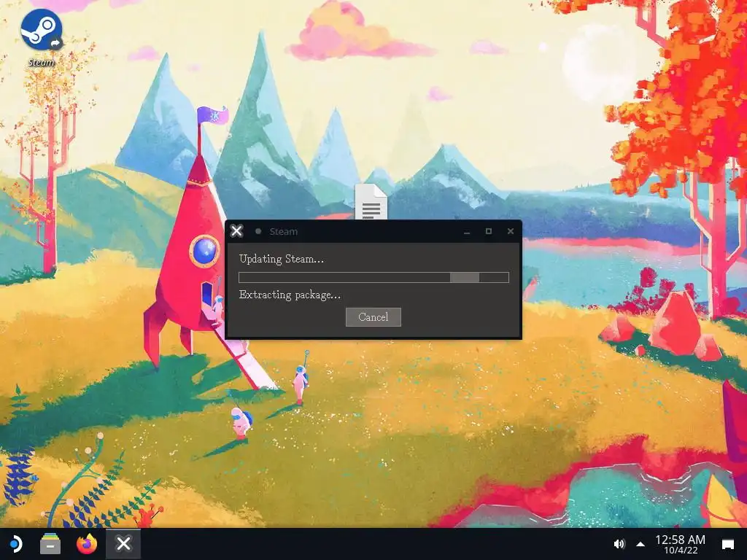The image size is (747, 560).
Task: Expand the hidden system tray icons arrow
Action: coord(640,544)
